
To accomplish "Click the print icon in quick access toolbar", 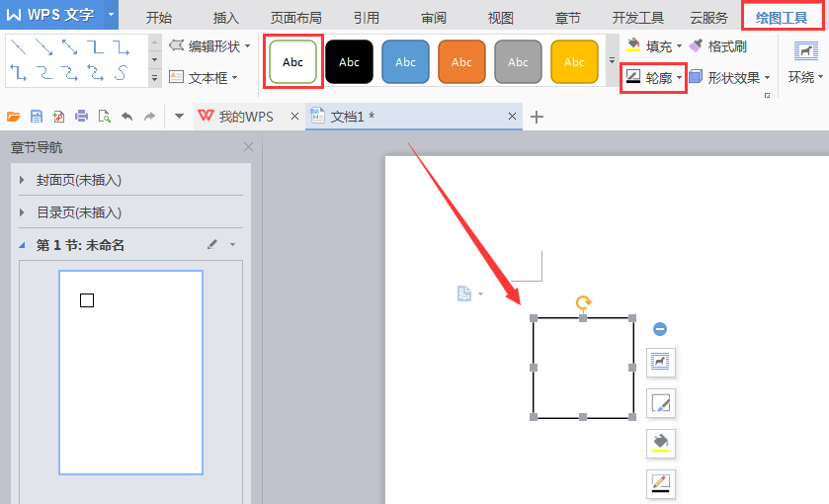I will (81, 117).
